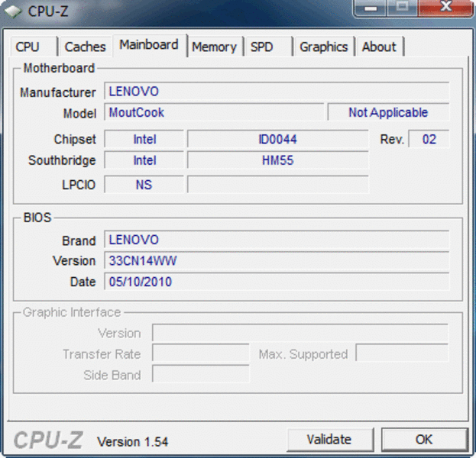476x458 pixels.
Task: Click the OK button
Action: click(x=424, y=440)
